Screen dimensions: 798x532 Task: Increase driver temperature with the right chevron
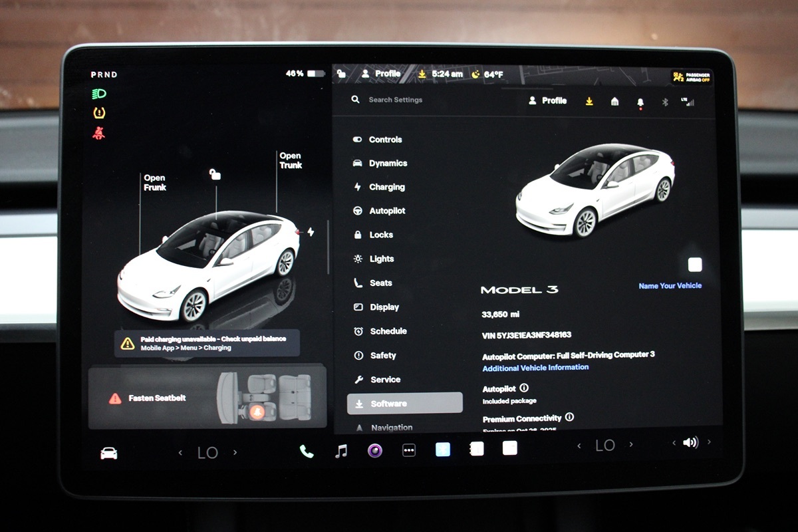click(x=236, y=452)
